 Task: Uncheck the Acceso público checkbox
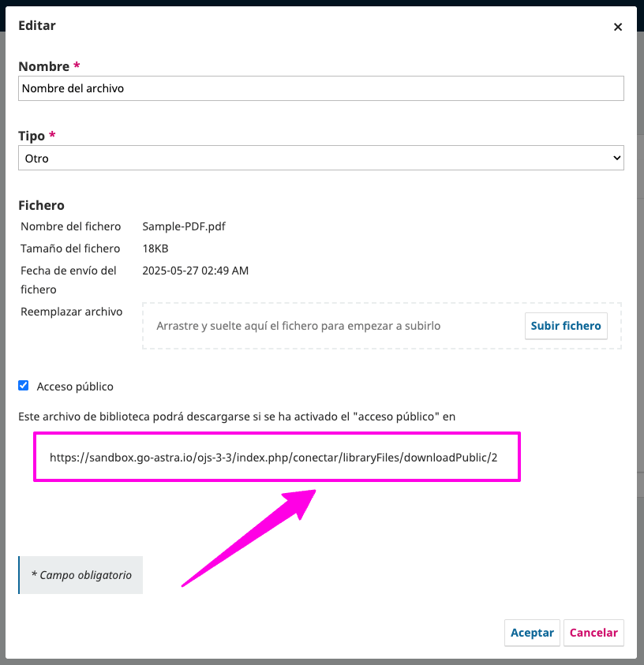[x=24, y=386]
